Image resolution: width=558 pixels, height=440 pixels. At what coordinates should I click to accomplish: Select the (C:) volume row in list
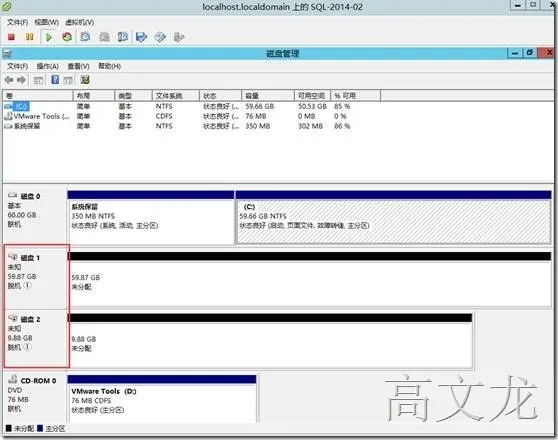point(178,106)
